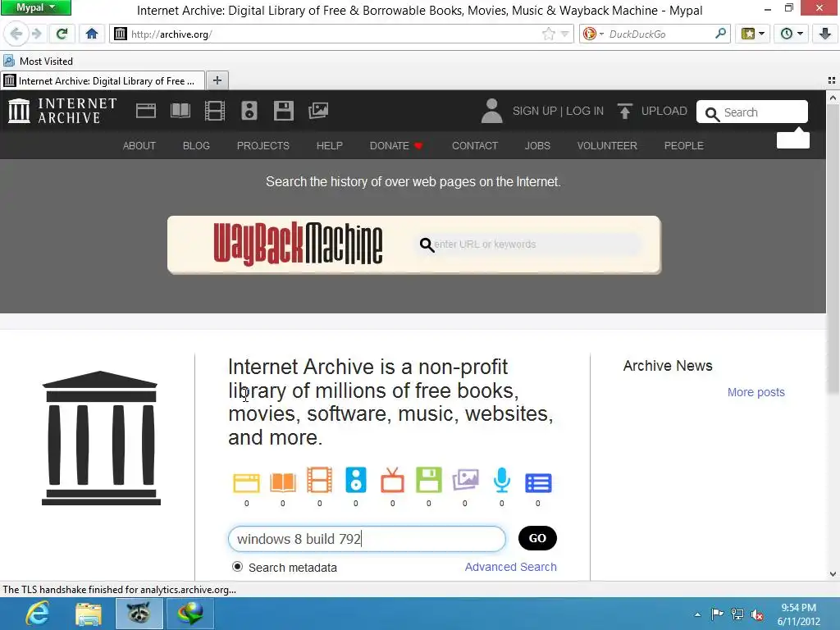Reload the page with refresh button

(x=62, y=34)
